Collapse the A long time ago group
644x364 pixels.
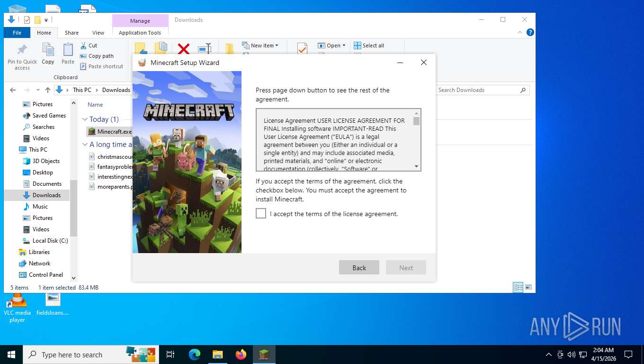click(x=85, y=145)
